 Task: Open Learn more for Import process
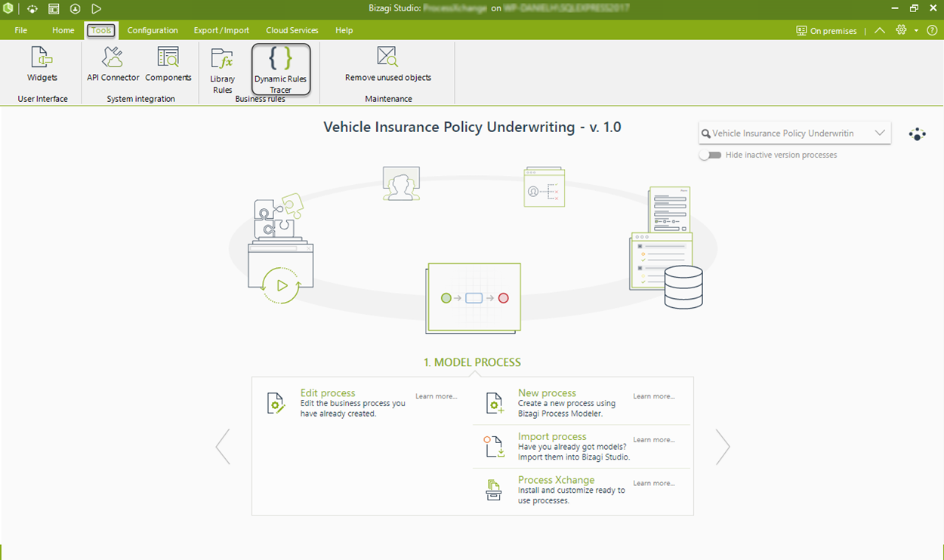pos(654,440)
